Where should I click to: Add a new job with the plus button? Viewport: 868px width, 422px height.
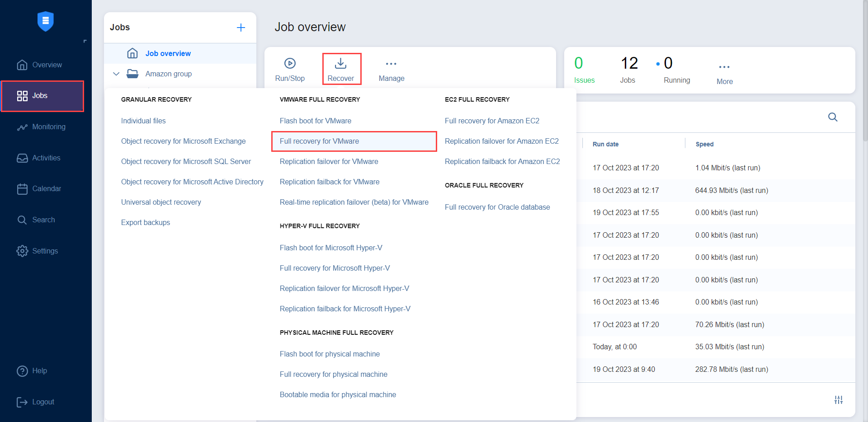(241, 28)
